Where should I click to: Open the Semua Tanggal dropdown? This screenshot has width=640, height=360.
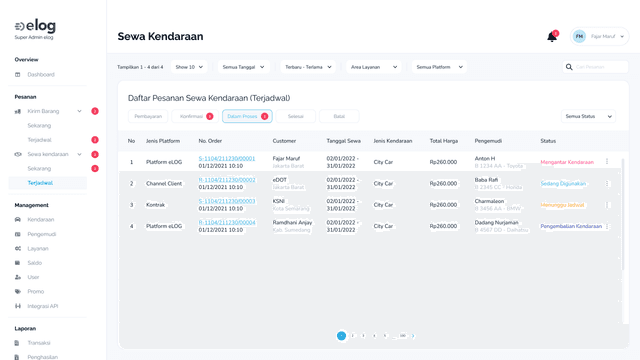pos(244,67)
